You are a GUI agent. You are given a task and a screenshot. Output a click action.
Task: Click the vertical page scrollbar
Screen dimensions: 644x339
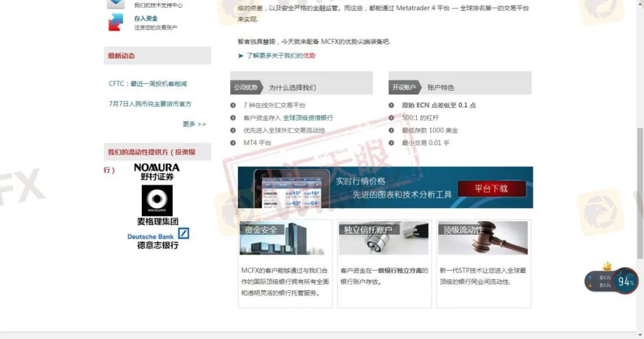[640, 193]
